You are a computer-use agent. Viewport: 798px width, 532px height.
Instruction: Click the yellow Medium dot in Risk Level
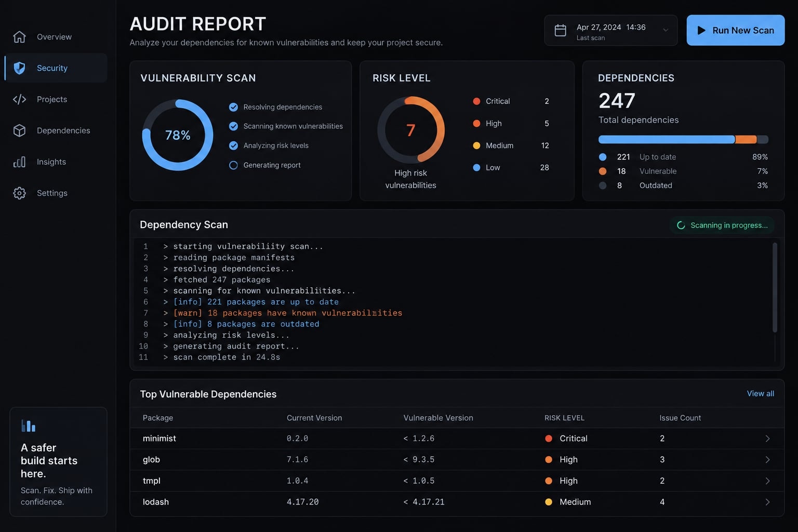coord(476,145)
